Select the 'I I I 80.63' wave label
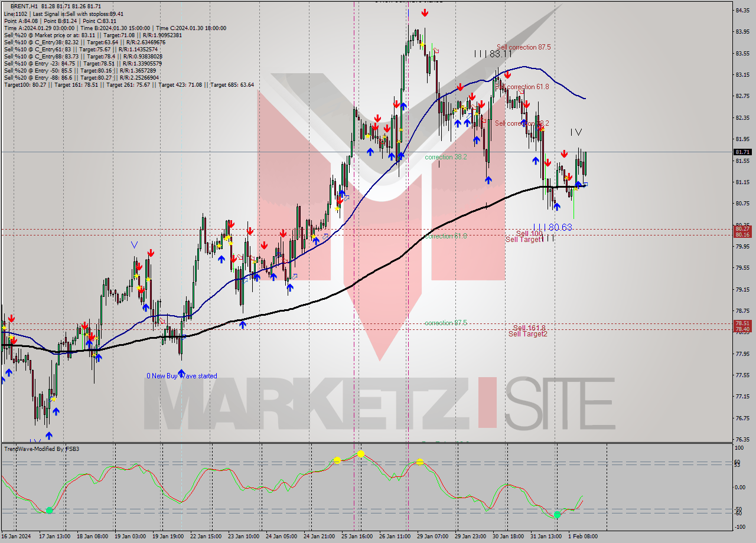 click(552, 227)
